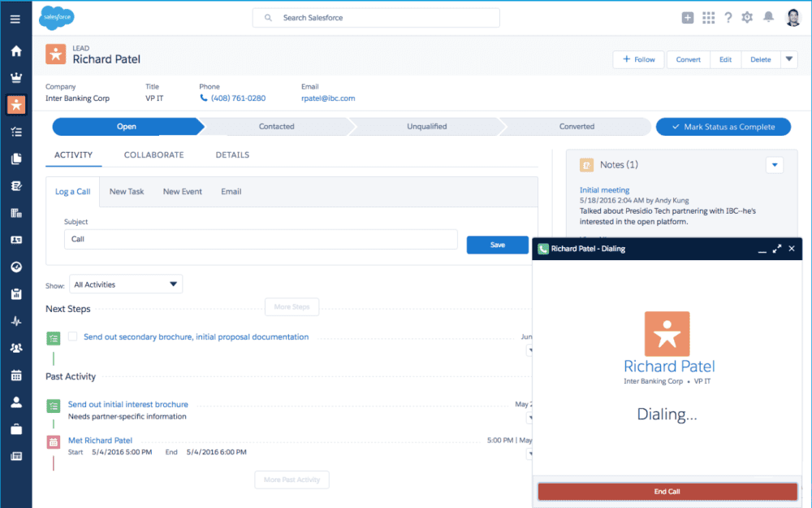This screenshot has height=508, width=812.
Task: Open the All Activities filter dropdown
Action: coord(125,284)
